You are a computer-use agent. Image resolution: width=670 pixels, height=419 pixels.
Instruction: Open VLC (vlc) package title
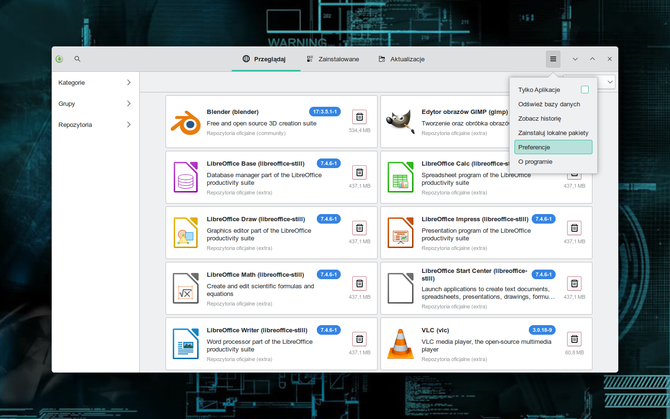coord(435,330)
